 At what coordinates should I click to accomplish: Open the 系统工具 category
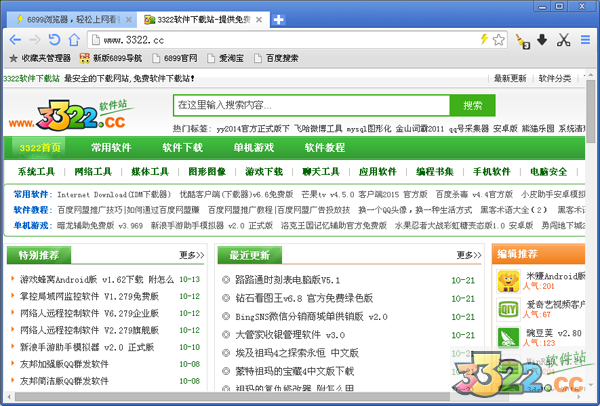[x=36, y=172]
